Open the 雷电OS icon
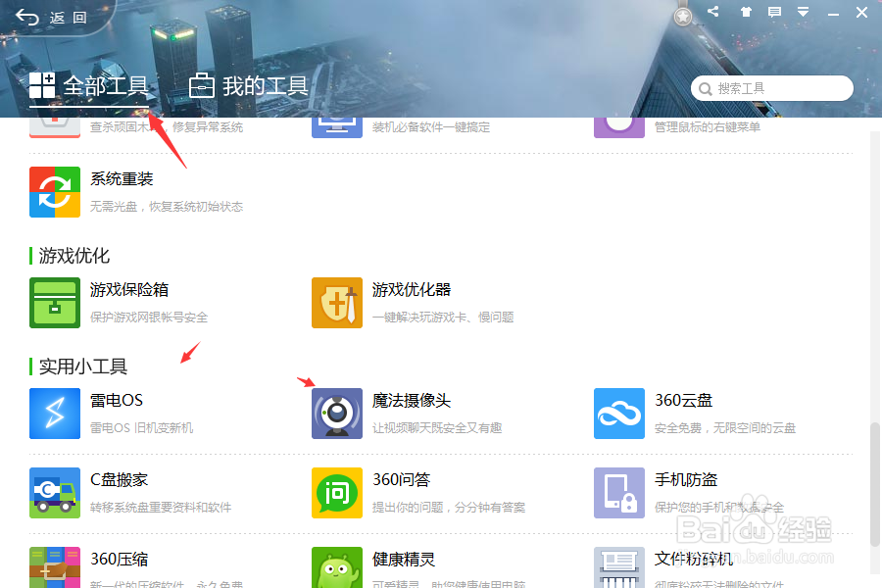Screen dimensions: 882x588 [x=55, y=414]
